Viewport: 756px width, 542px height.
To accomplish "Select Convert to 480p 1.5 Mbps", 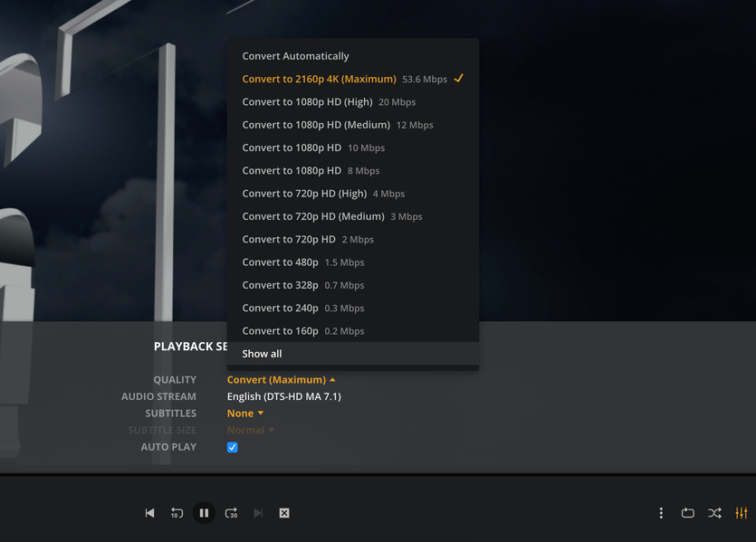I will click(x=353, y=262).
